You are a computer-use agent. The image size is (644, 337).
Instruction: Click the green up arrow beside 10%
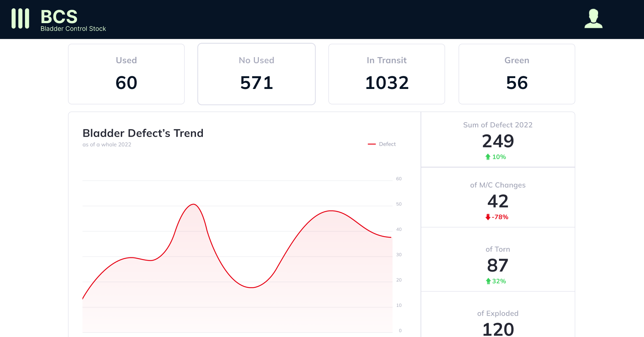(x=488, y=157)
